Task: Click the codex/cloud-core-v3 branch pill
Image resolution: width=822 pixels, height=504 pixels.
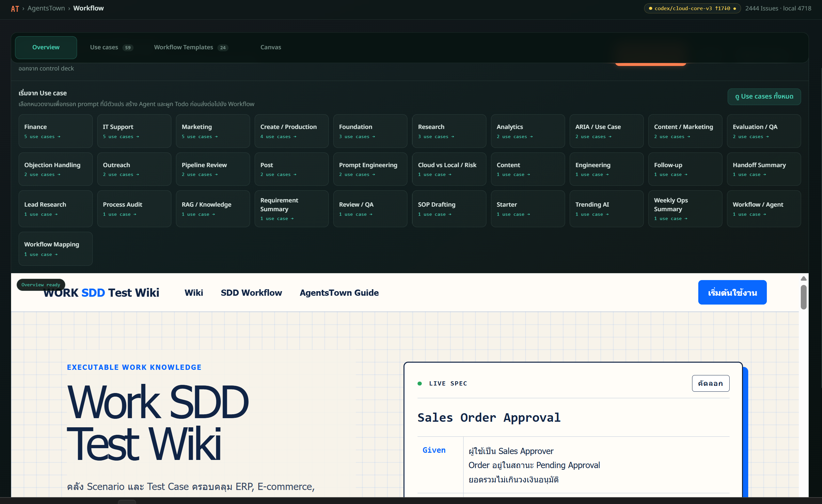Action: pyautogui.click(x=692, y=8)
